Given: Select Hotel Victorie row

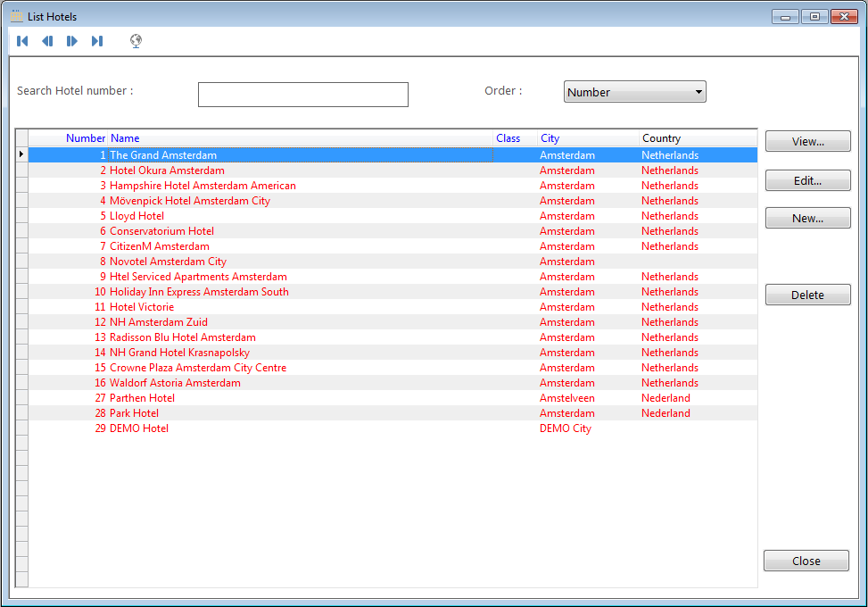Looking at the screenshot, I should click(393, 307).
